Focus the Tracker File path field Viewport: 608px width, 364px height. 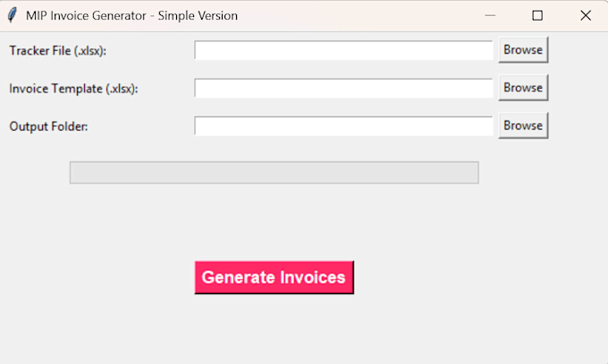coord(343,50)
